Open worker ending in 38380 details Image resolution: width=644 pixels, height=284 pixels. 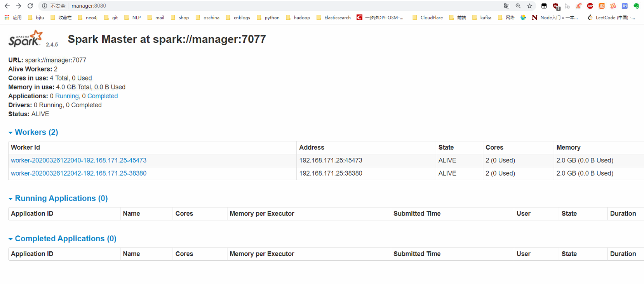79,173
